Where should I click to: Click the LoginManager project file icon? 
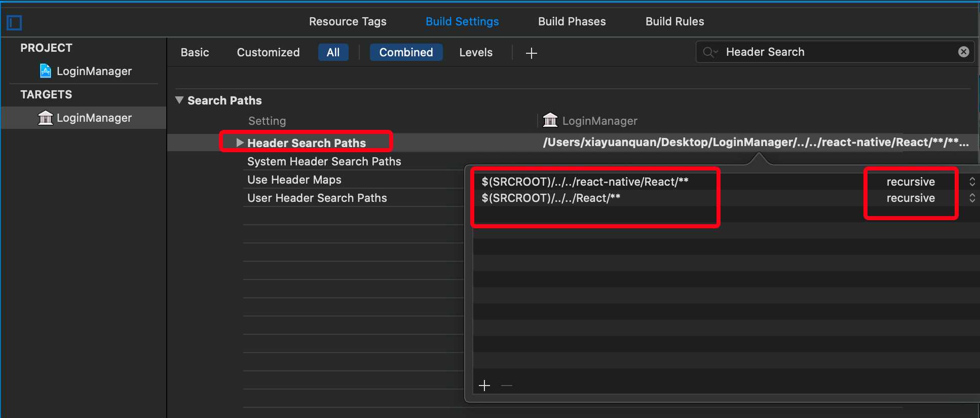pyautogui.click(x=46, y=71)
